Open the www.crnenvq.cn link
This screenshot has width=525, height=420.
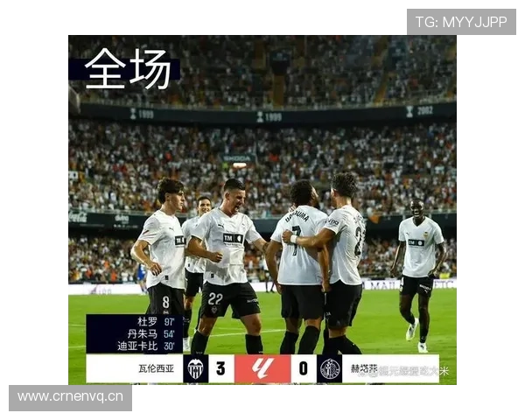click(70, 397)
